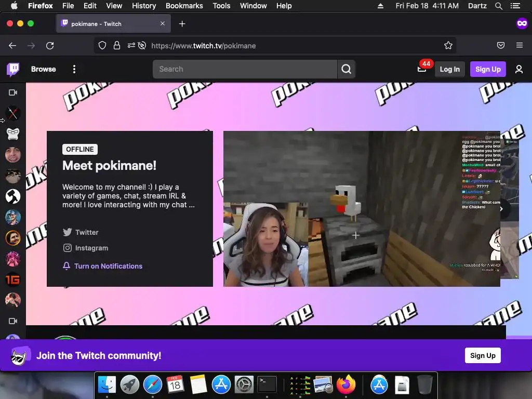Click the Search magnifier button
Screen dimensions: 532x399
pos(346,69)
